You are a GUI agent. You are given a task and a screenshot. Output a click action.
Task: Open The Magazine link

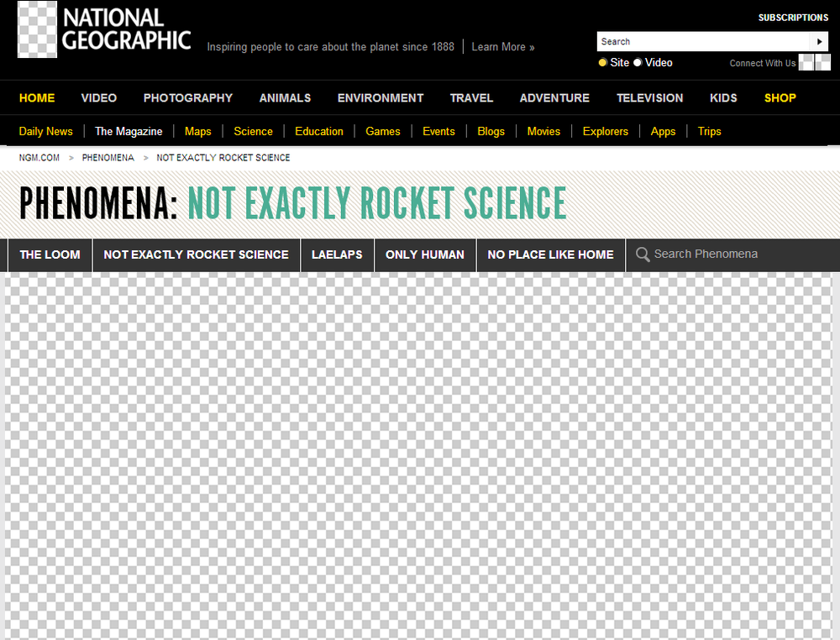(x=129, y=131)
